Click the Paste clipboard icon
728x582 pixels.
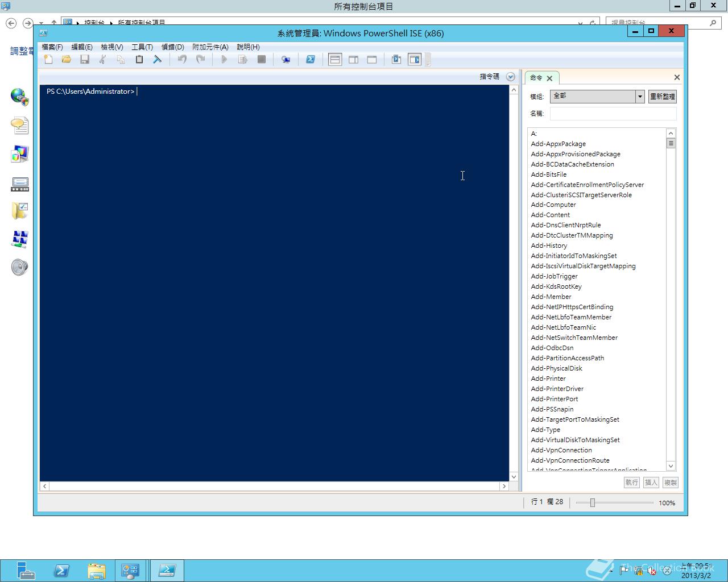tap(139, 59)
